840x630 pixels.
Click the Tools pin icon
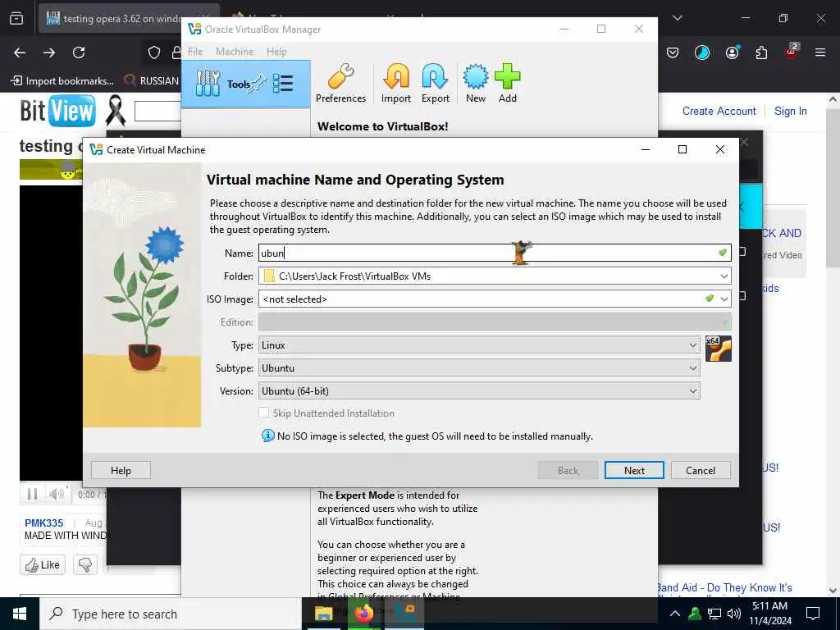click(258, 83)
